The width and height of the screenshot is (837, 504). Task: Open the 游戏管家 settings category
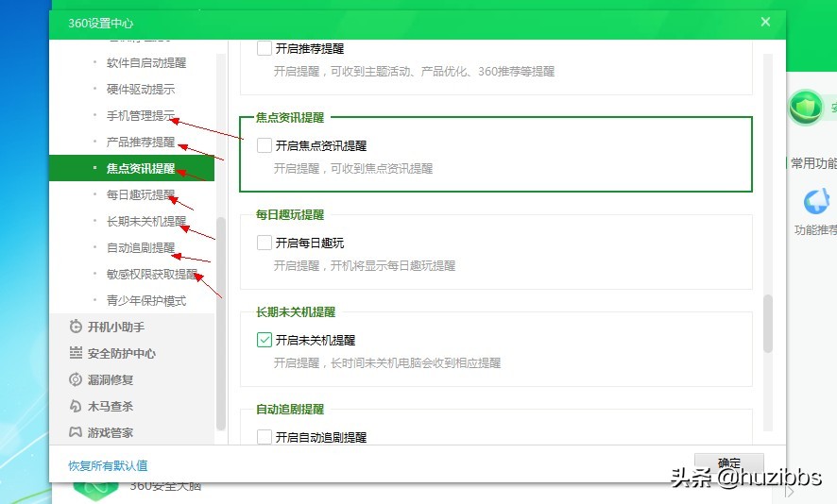coord(111,432)
